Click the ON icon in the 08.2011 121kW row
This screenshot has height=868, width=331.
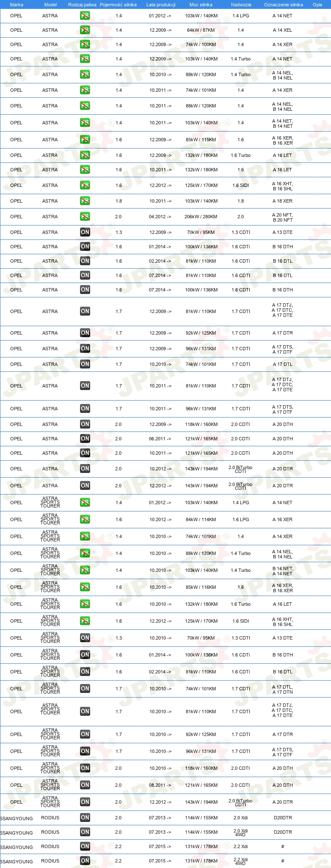[x=85, y=785]
